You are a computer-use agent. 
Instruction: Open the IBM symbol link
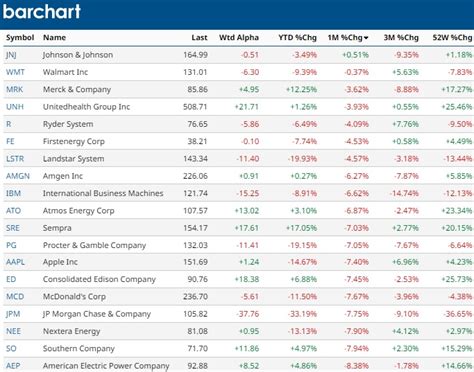[13, 193]
